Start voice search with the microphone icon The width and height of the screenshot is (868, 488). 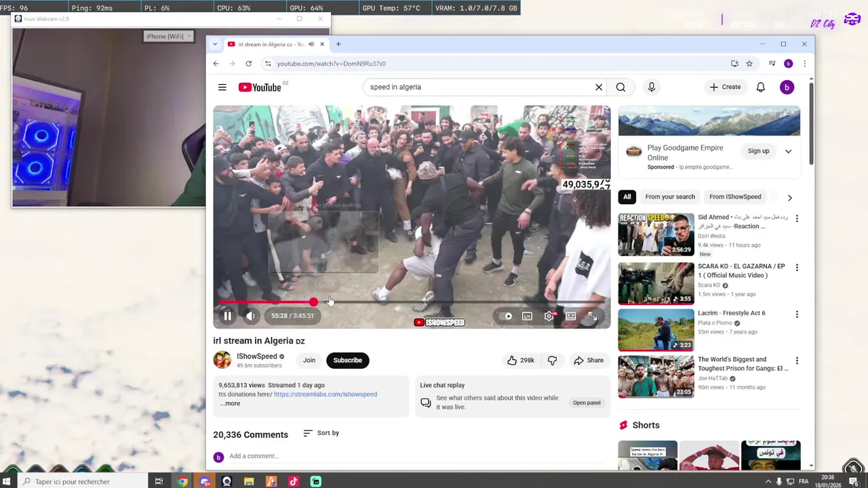tap(651, 87)
